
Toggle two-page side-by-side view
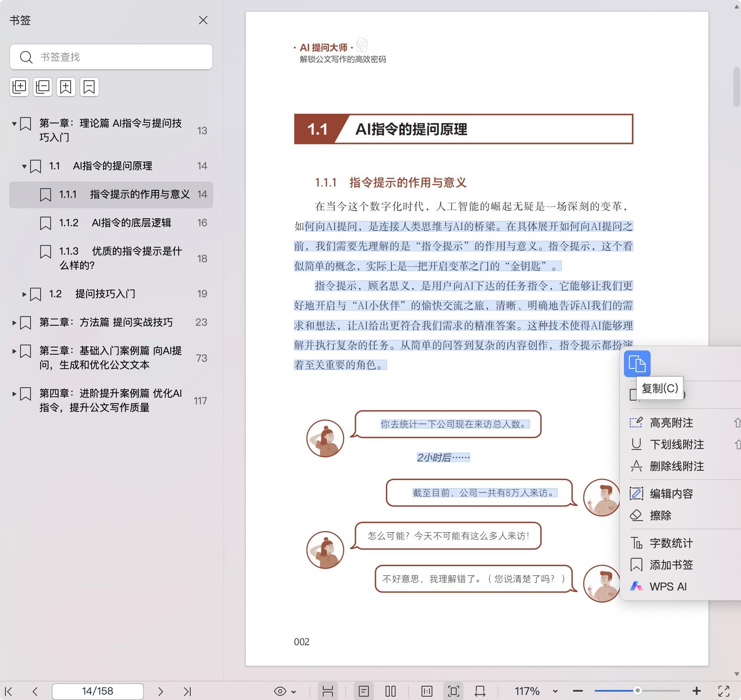pos(391,692)
